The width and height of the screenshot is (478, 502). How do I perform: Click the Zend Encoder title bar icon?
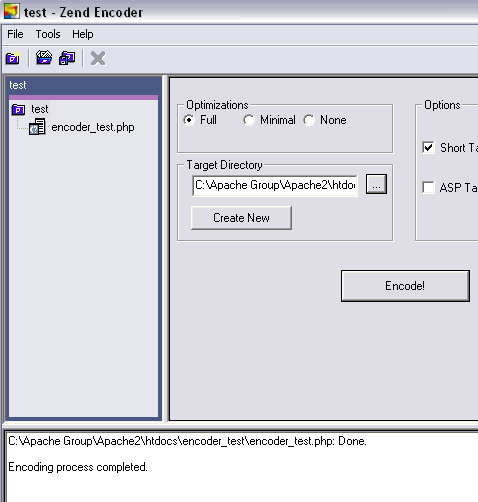click(12, 11)
